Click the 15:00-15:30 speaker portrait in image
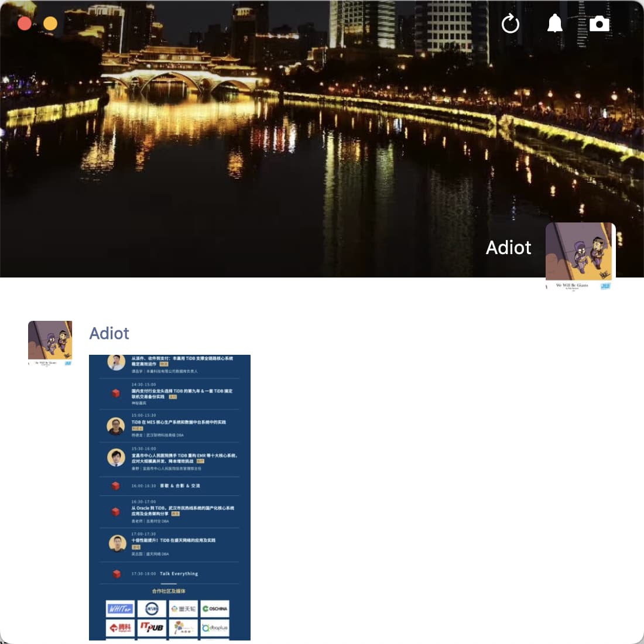Screen dimensions: 644x644 coord(116,426)
